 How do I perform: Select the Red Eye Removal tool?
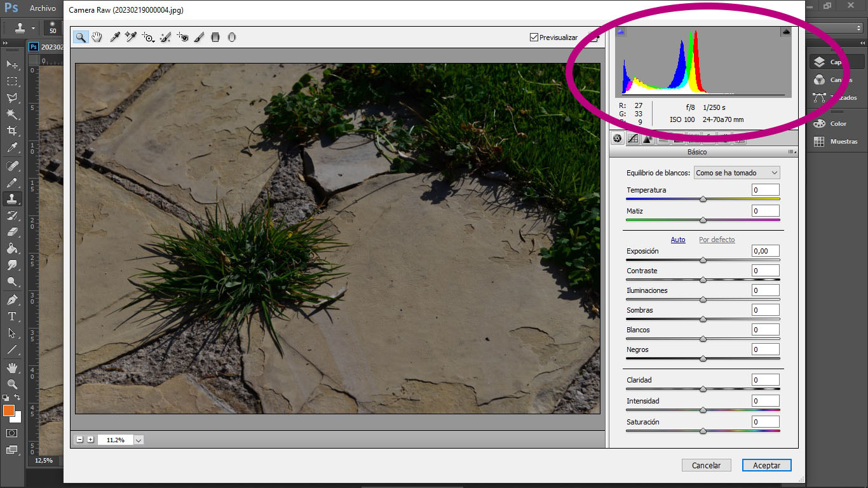(183, 37)
